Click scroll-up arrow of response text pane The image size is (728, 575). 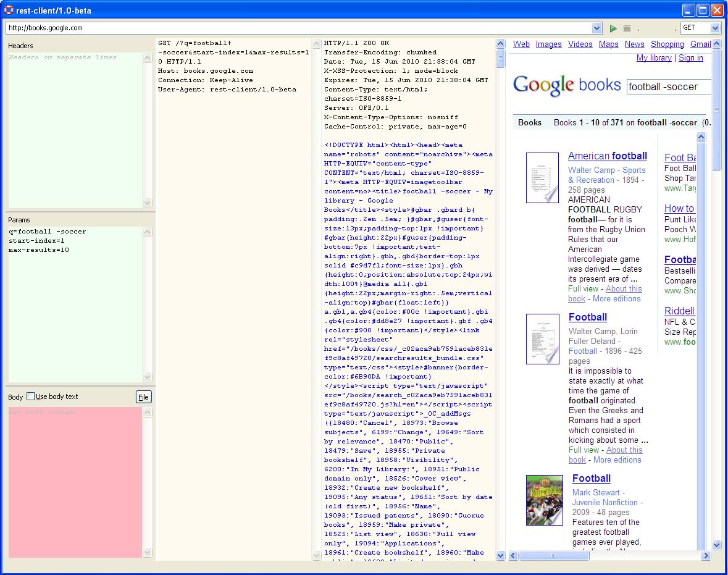(x=500, y=44)
